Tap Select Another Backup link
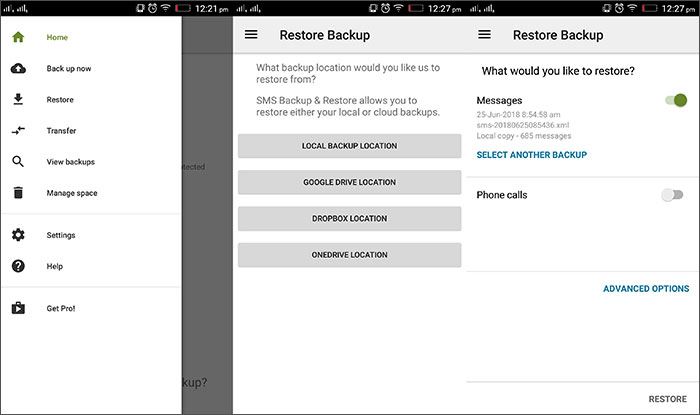This screenshot has height=415, width=700. 532,155
